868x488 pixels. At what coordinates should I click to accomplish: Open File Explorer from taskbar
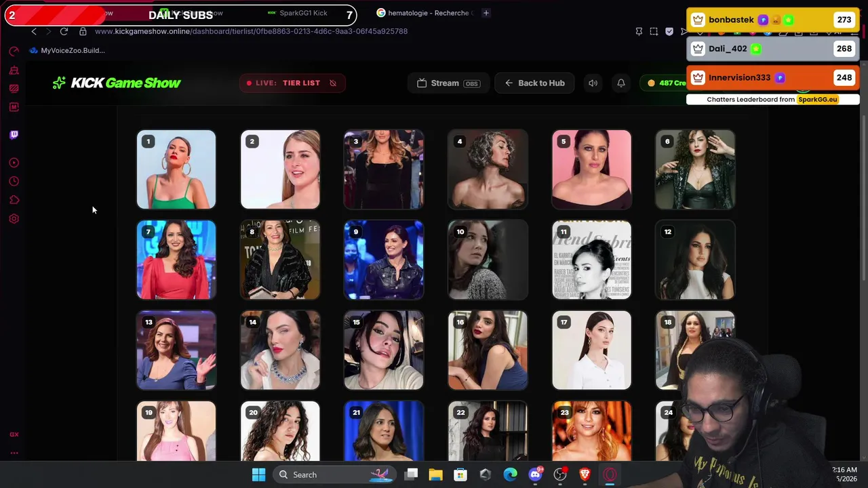coord(435,474)
